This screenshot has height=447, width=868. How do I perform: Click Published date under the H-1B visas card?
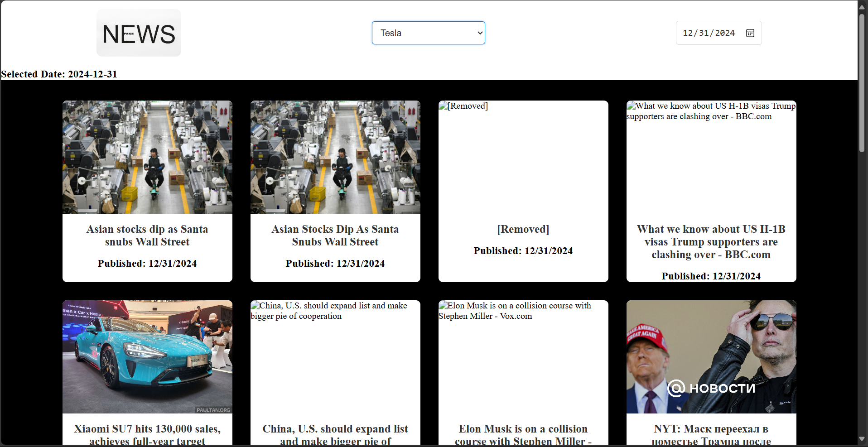[x=711, y=276]
